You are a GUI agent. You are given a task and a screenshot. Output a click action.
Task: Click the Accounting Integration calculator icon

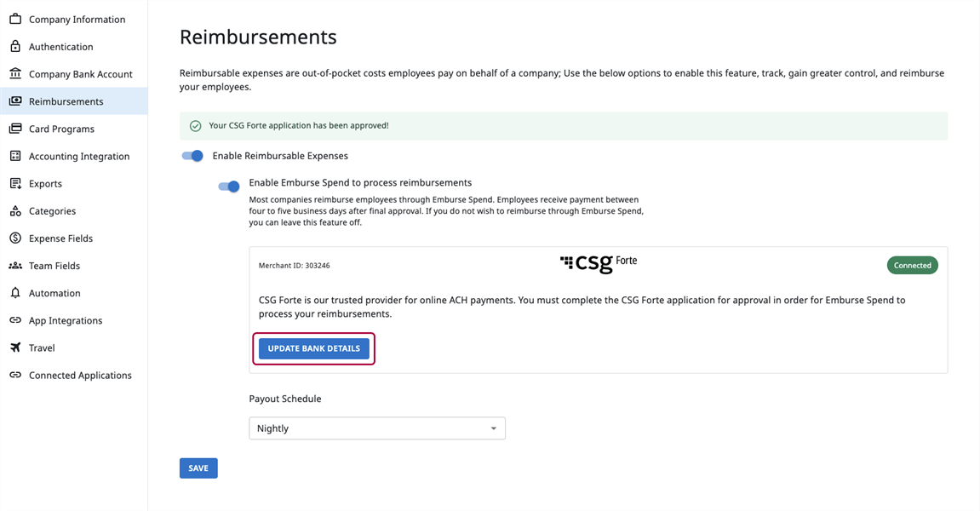click(x=15, y=156)
